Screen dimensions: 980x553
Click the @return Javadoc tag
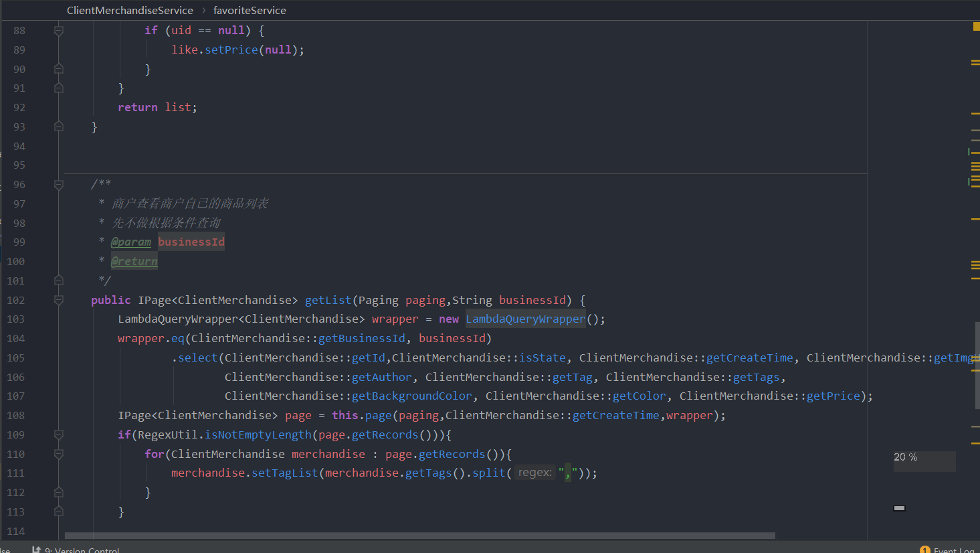point(134,261)
